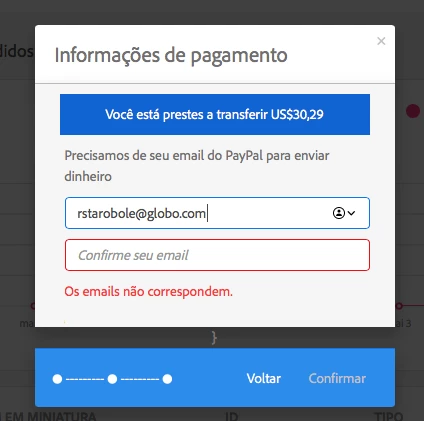424x421 pixels.
Task: Select the chart data point right of dialog
Action: 399,305
